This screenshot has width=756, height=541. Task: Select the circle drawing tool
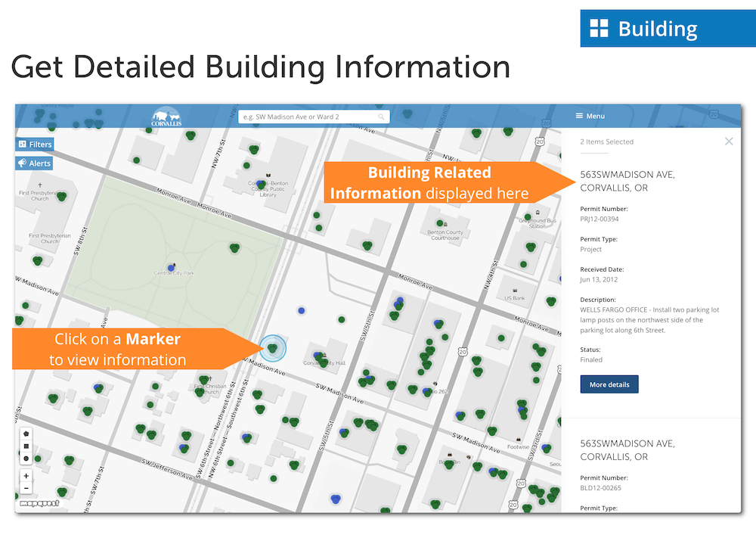pos(26,459)
